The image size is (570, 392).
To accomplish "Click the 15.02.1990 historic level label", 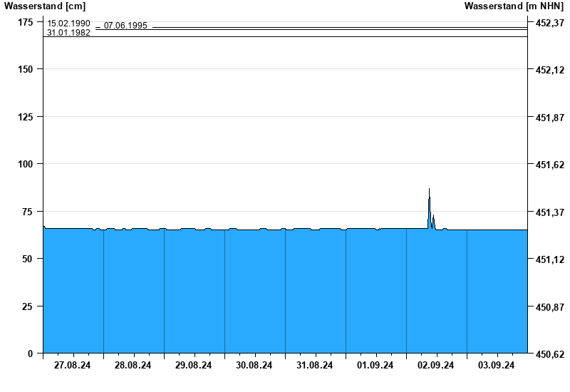I will click(x=68, y=24).
